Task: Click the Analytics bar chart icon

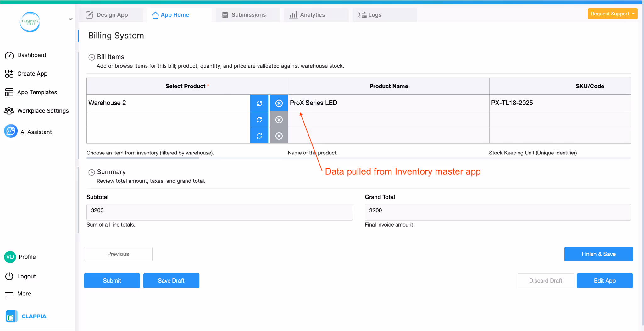Action: 293,14
